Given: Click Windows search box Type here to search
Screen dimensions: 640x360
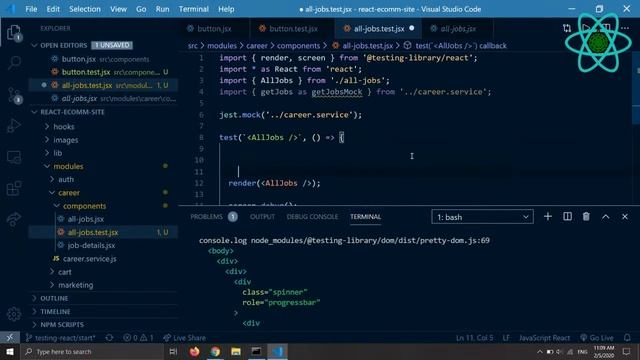Looking at the screenshot, I should click(x=92, y=351).
